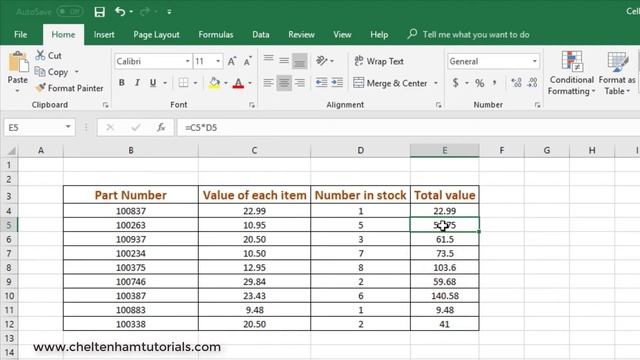Viewport: 640px width, 360px height.
Task: Switch to the View tab
Action: tap(342, 35)
